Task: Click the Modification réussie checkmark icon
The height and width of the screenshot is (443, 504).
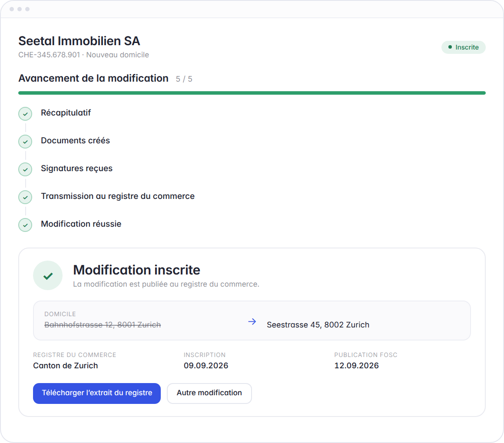Action: [x=25, y=225]
